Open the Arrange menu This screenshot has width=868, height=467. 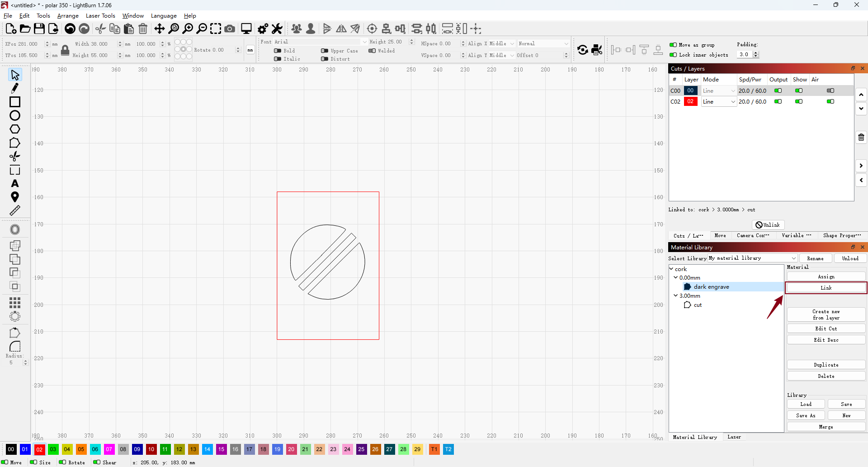pos(68,16)
